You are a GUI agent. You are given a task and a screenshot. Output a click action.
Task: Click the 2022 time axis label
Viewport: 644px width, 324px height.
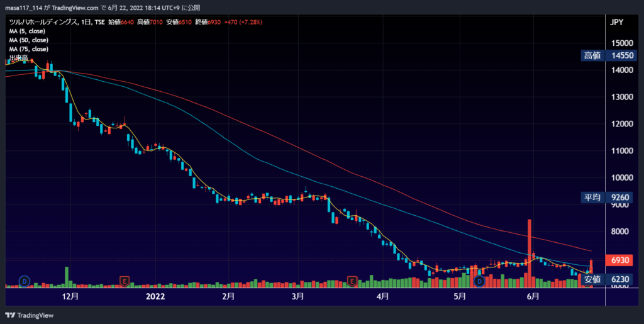156,296
